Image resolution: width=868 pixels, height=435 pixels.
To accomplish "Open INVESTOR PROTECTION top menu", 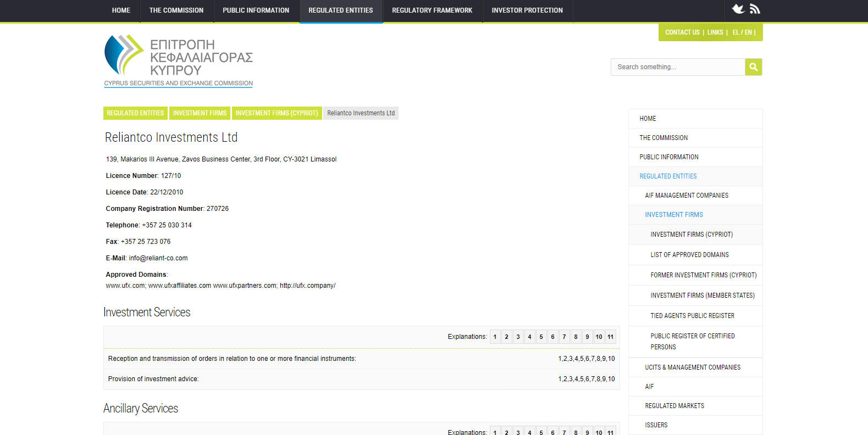I will coord(527,10).
